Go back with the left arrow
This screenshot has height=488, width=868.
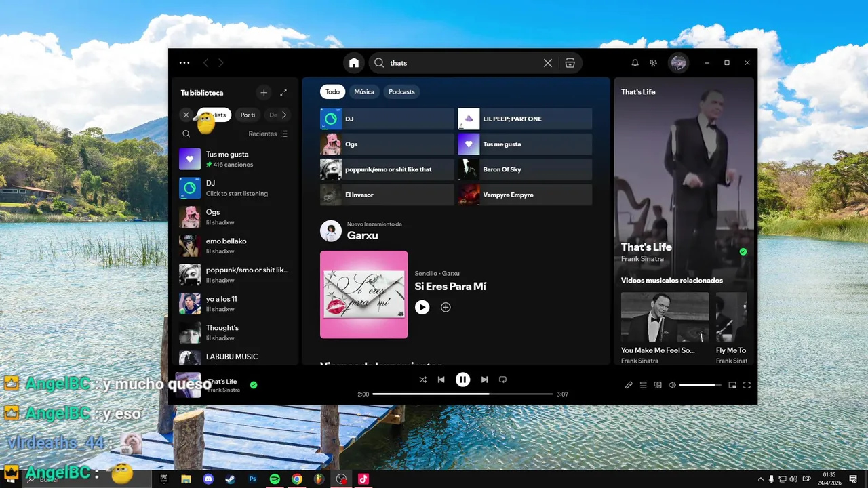[206, 63]
